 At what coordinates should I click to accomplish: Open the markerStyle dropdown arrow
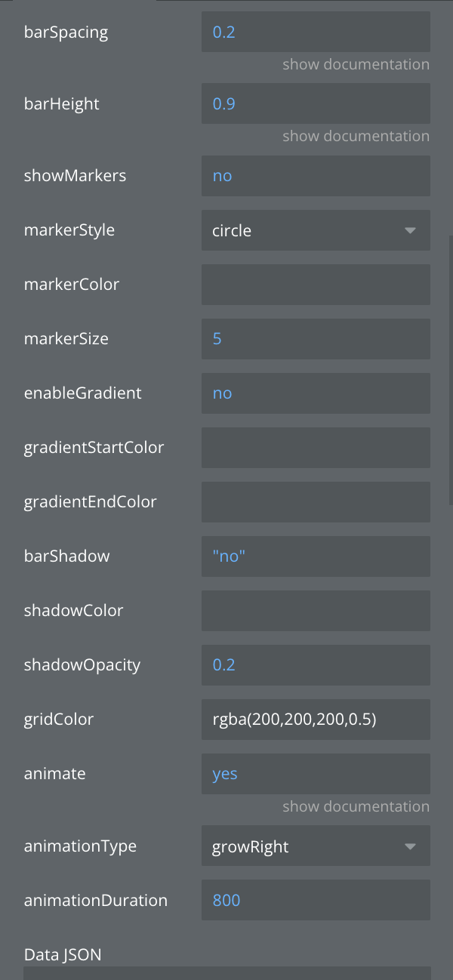pos(410,230)
